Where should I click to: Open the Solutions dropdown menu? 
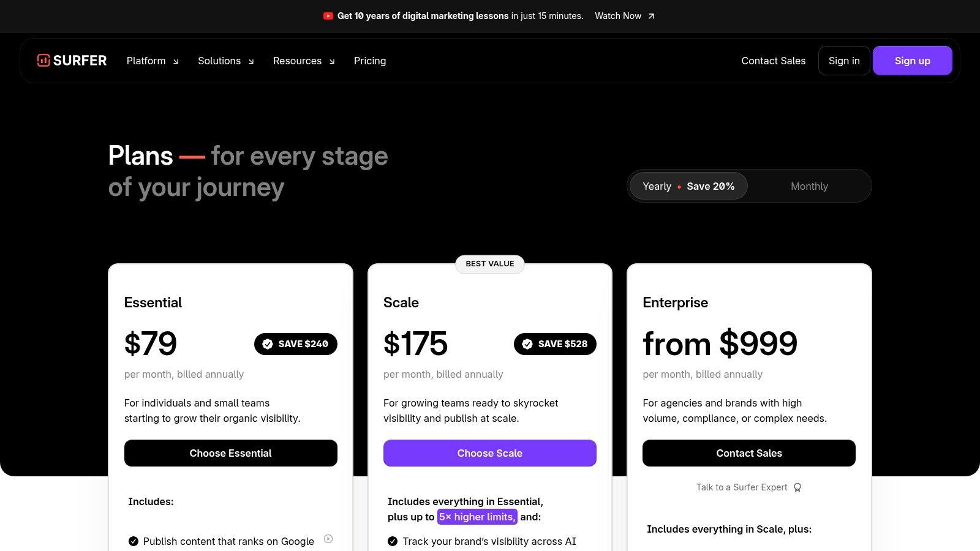[225, 61]
